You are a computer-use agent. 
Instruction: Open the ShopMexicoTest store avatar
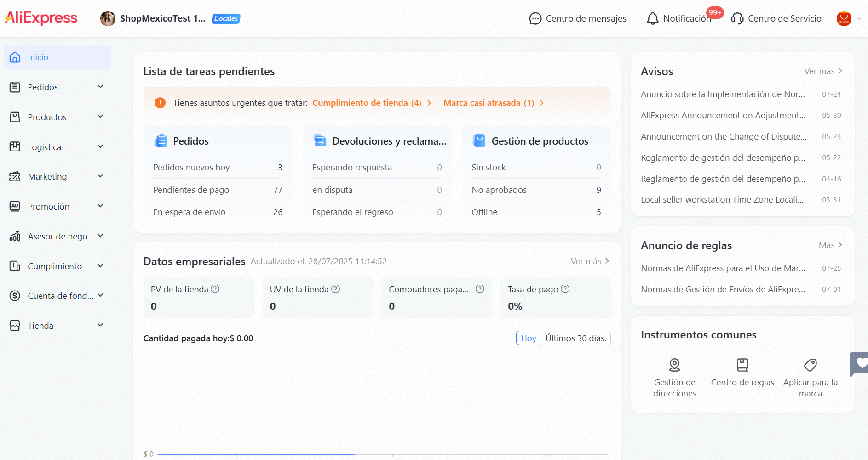[x=108, y=18]
